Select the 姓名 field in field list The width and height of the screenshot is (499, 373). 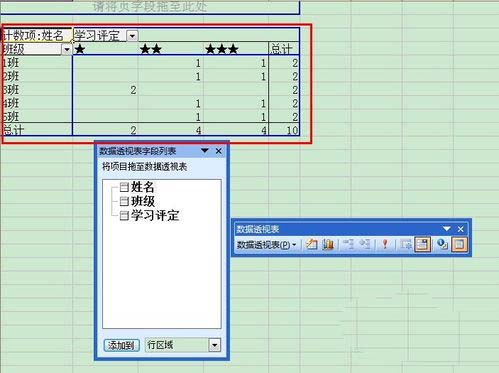click(x=142, y=187)
